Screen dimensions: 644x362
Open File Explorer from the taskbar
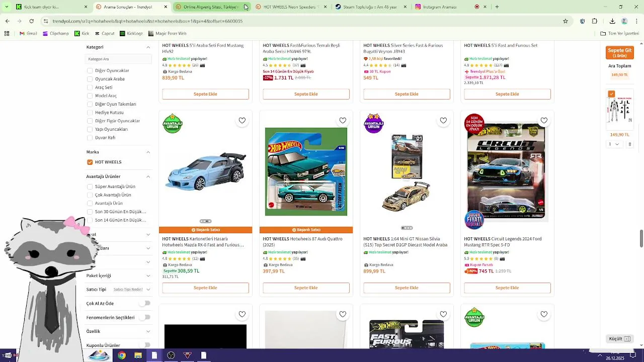[138, 355]
